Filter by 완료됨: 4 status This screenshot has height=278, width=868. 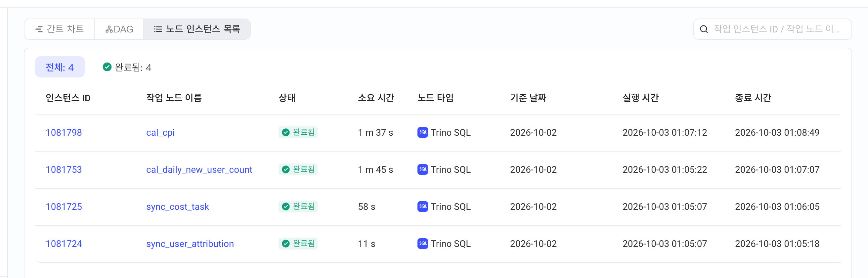pyautogui.click(x=127, y=67)
